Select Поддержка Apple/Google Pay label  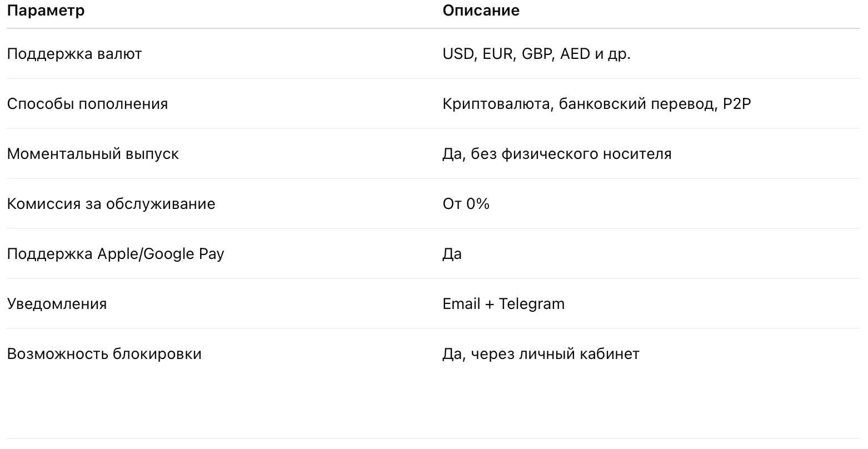pos(116,254)
